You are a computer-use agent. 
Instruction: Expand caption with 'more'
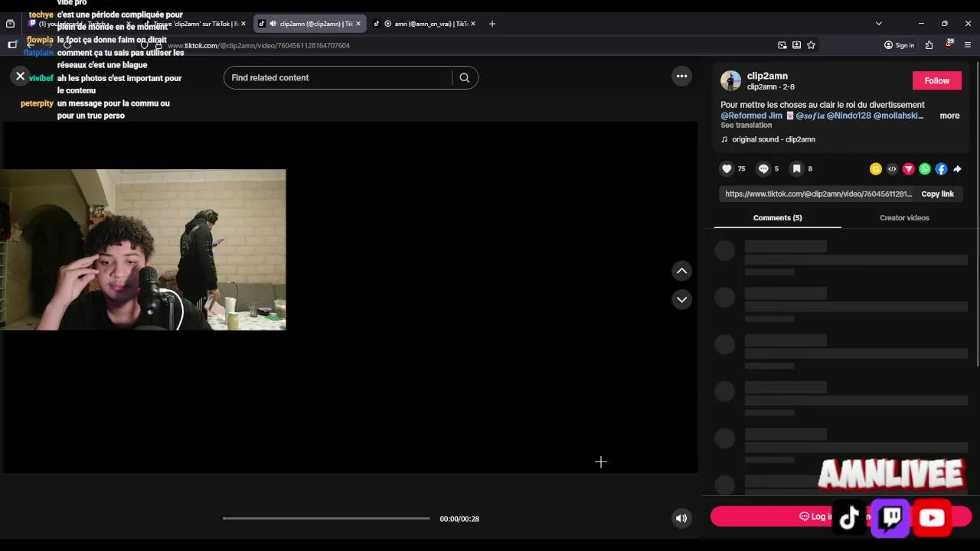pos(949,116)
